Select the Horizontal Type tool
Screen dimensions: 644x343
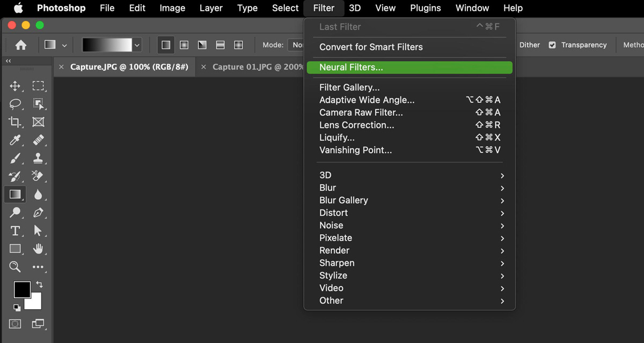tap(15, 231)
